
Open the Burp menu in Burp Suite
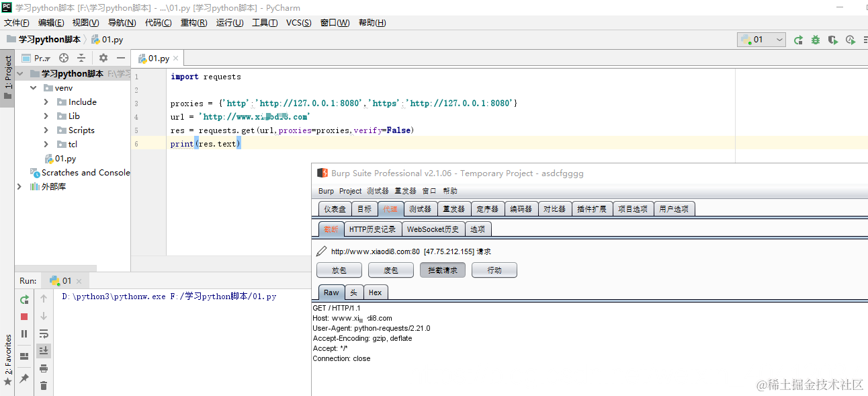click(x=326, y=191)
